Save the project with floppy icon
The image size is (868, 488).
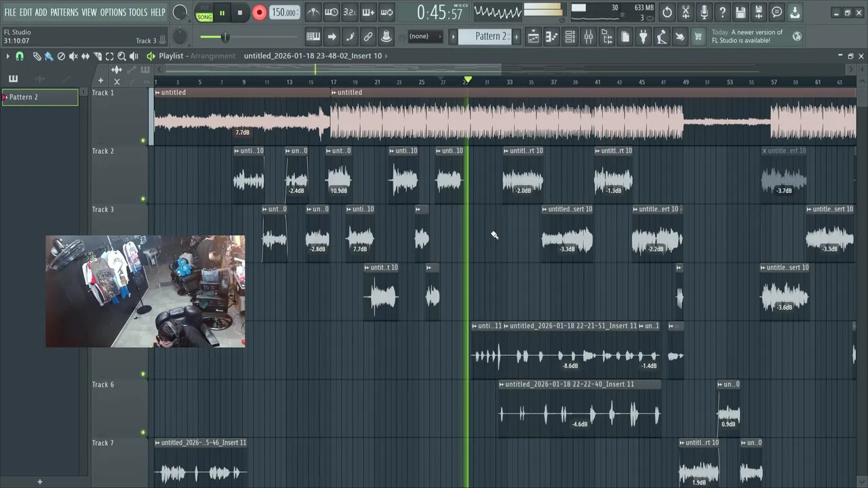pyautogui.click(x=741, y=12)
